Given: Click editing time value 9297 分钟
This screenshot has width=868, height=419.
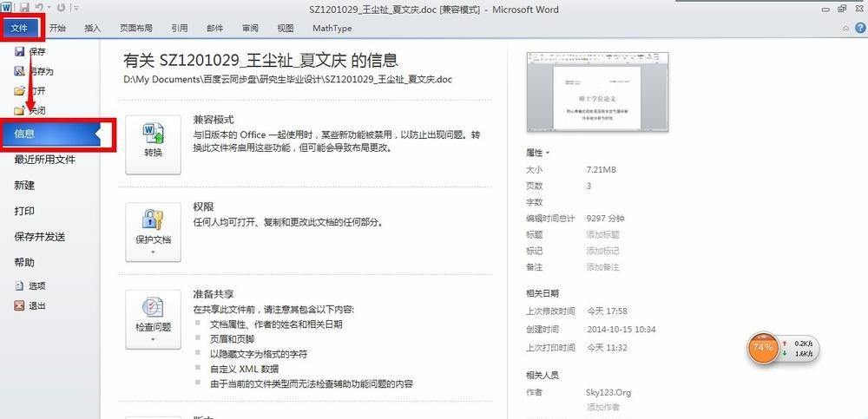Looking at the screenshot, I should click(x=606, y=219).
